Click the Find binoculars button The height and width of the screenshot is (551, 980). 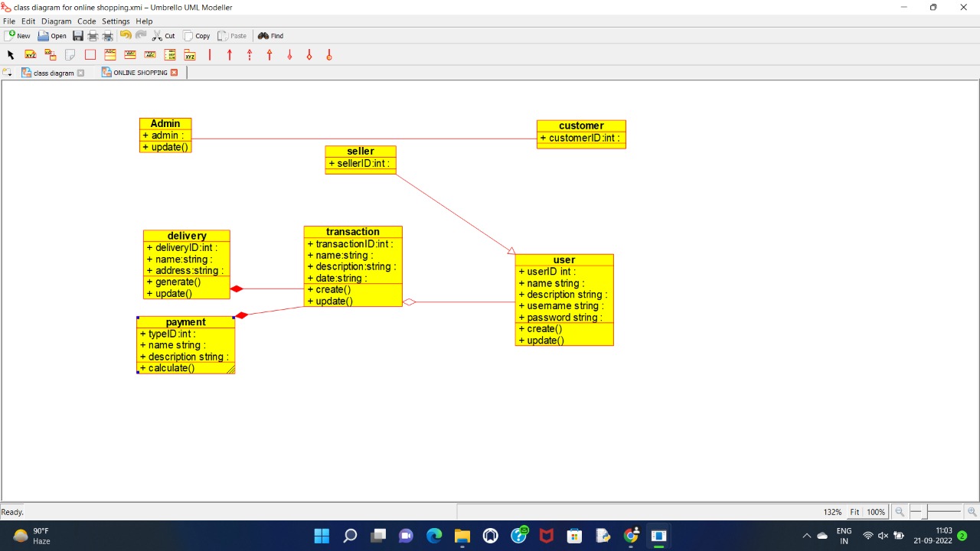coord(270,36)
